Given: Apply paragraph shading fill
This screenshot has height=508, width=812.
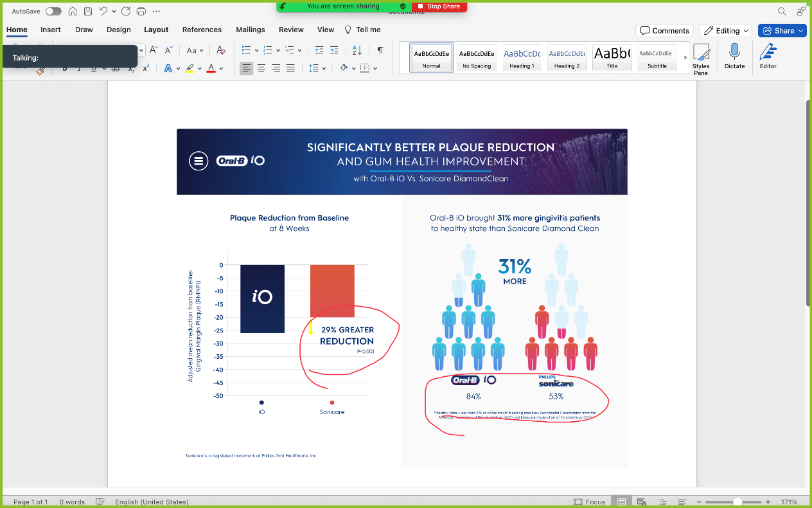Looking at the screenshot, I should (x=344, y=68).
